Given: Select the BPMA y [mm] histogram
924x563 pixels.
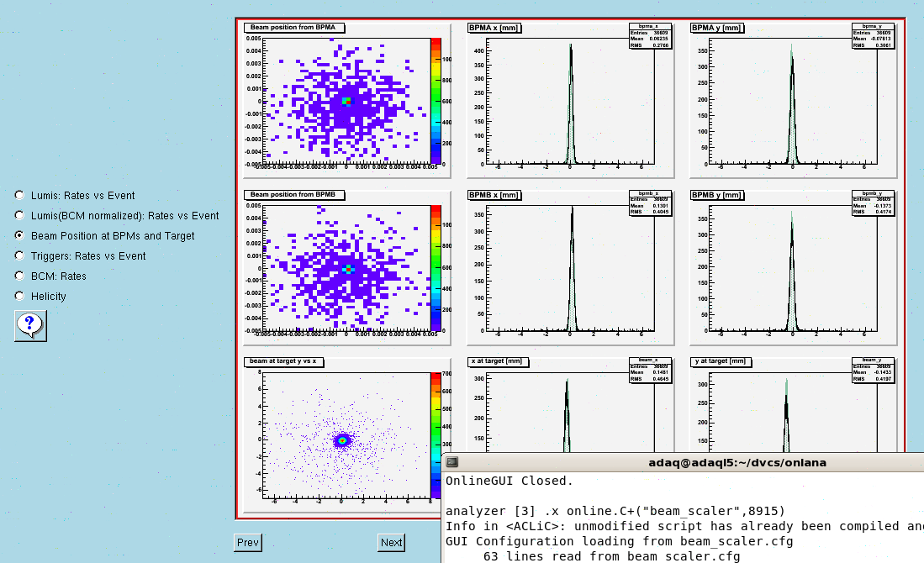Looking at the screenshot, I should tap(793, 100).
